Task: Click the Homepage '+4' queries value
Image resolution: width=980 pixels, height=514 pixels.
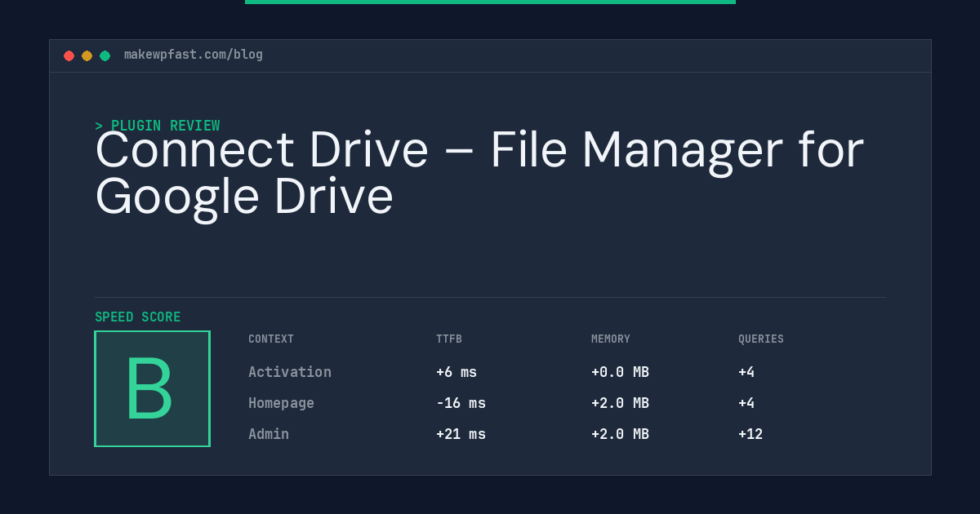Action: [x=746, y=403]
